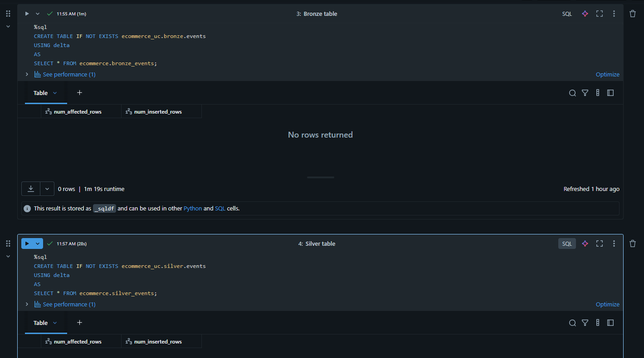
Task: Open download options dropdown in Bronze results
Action: coord(47,189)
